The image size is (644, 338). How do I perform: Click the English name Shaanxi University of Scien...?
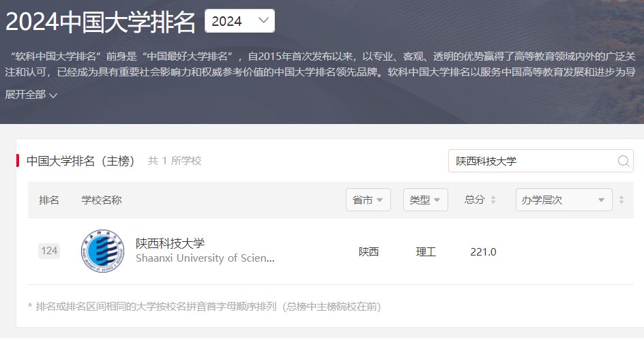click(x=205, y=258)
